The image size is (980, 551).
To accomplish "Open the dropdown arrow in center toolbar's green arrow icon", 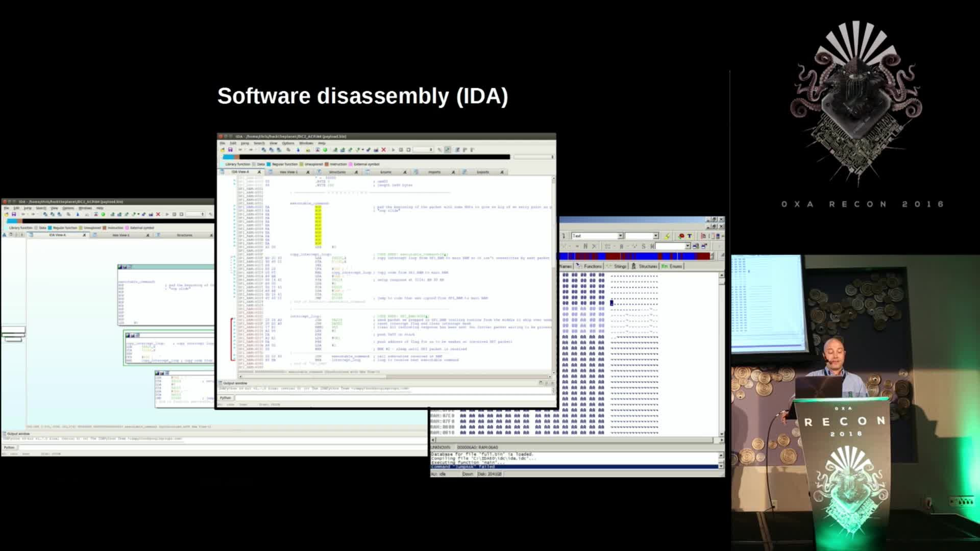I will click(363, 149).
